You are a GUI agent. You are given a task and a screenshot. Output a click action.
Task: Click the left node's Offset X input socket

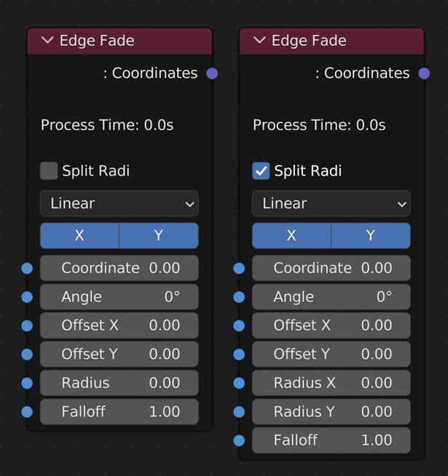click(x=27, y=325)
